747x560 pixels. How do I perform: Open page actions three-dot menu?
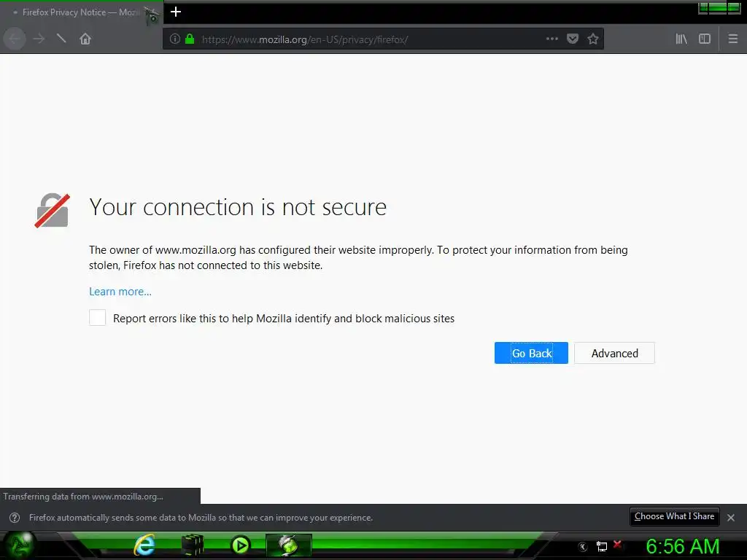pos(551,39)
